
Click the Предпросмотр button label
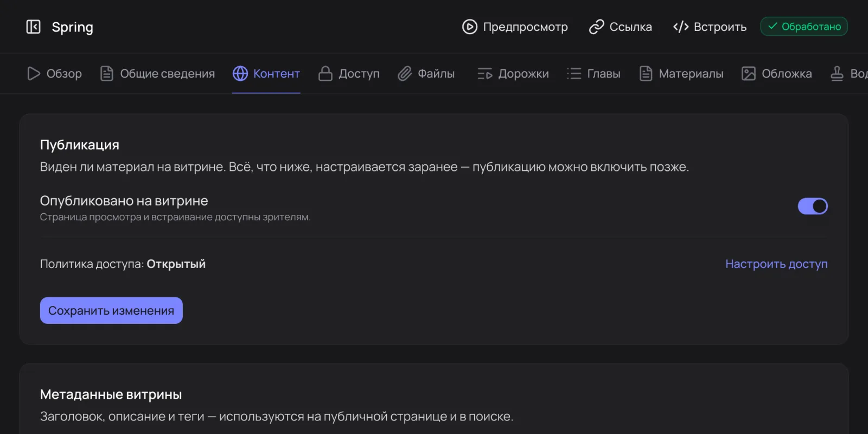[x=526, y=27]
